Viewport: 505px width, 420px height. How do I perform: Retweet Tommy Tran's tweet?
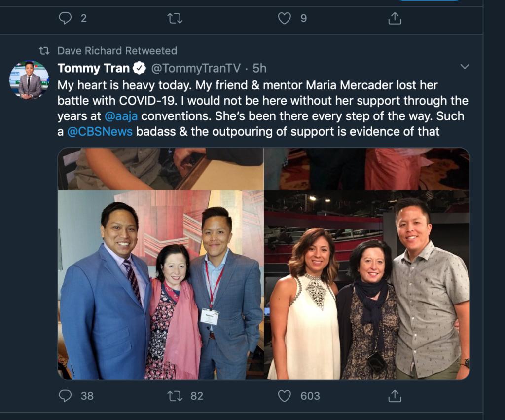(175, 396)
